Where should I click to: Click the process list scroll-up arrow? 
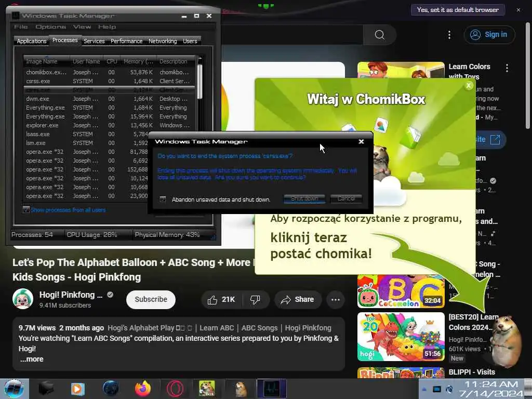coord(199,59)
